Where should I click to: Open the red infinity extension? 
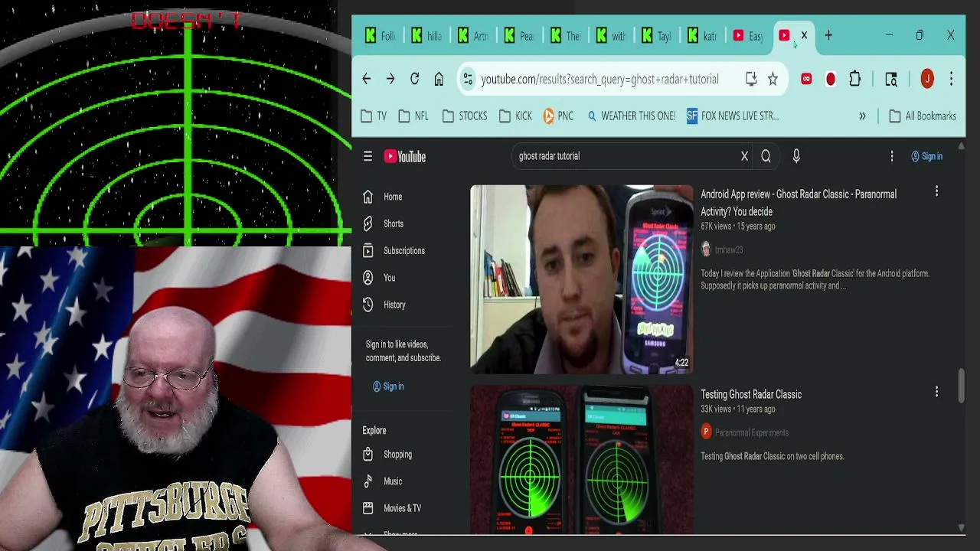[806, 79]
